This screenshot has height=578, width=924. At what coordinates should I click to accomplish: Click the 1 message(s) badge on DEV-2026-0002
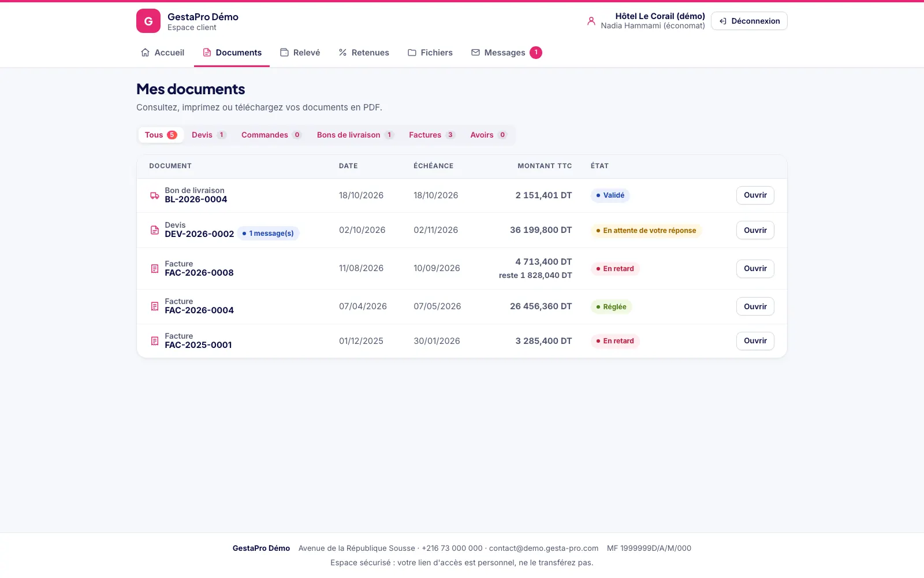tap(268, 234)
